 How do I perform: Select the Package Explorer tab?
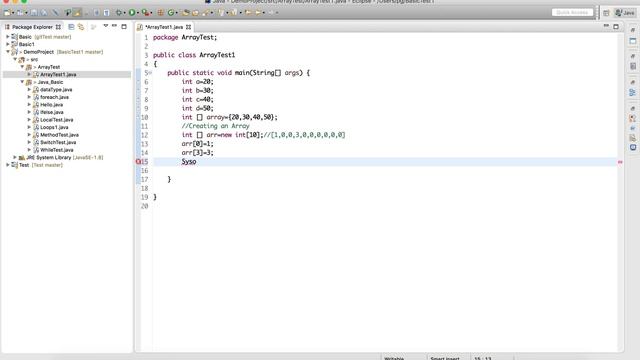click(32, 27)
